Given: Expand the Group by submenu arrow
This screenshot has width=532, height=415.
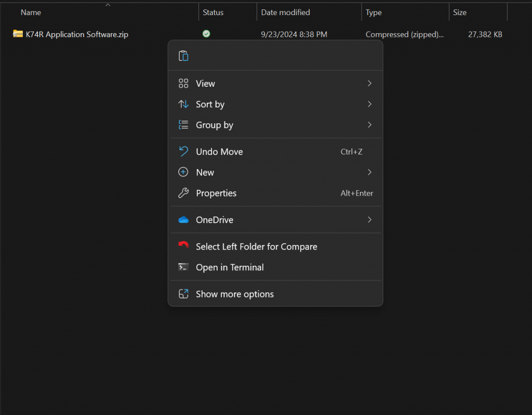Looking at the screenshot, I should pyautogui.click(x=369, y=125).
